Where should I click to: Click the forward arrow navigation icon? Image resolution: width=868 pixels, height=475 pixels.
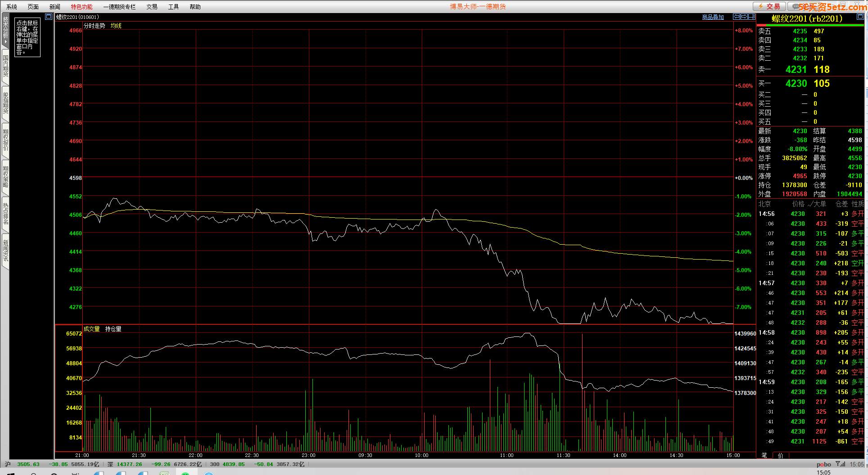click(744, 17)
